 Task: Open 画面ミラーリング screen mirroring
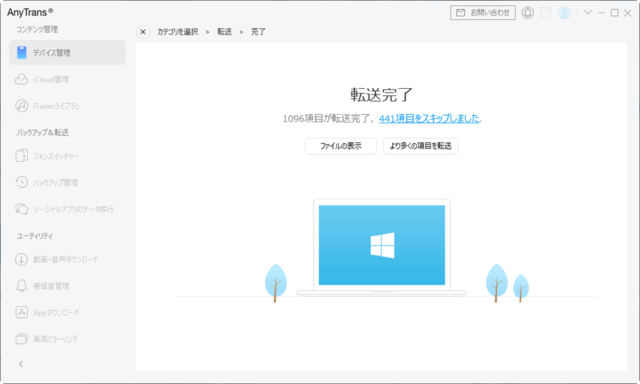click(x=67, y=339)
